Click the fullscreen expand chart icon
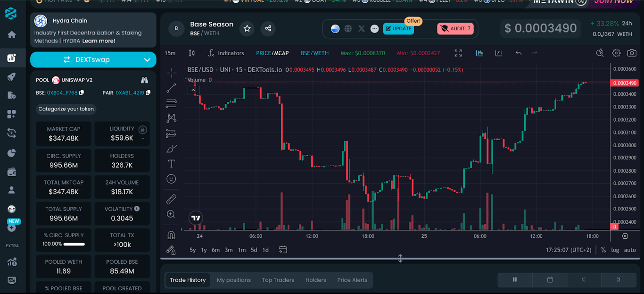Screen dimensions: 644x294 pyautogui.click(x=458, y=53)
